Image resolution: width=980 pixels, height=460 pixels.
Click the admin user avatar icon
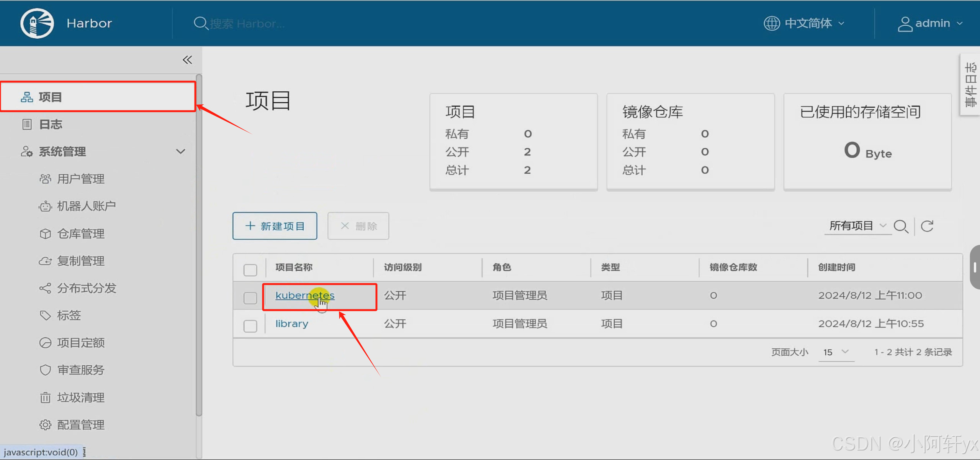905,23
